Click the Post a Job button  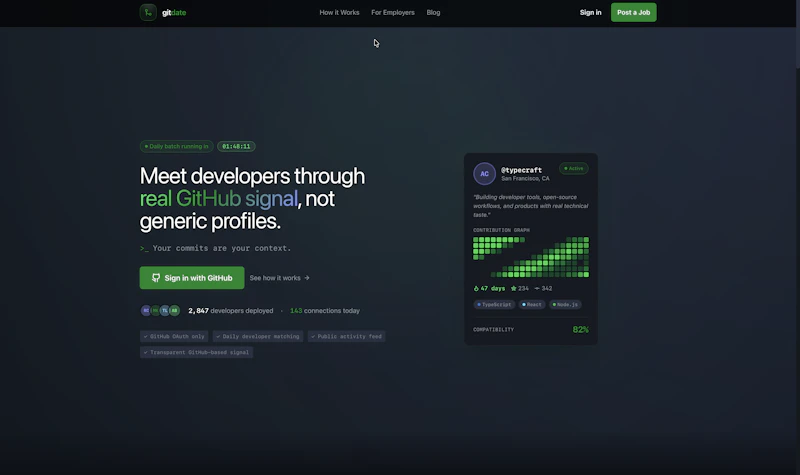[634, 12]
